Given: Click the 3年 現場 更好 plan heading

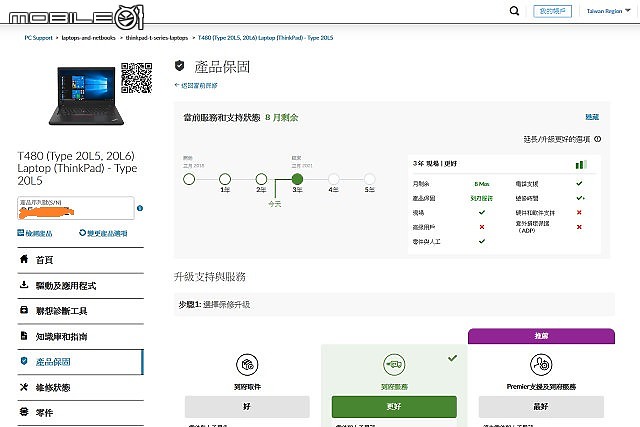Looking at the screenshot, I should pos(435,163).
